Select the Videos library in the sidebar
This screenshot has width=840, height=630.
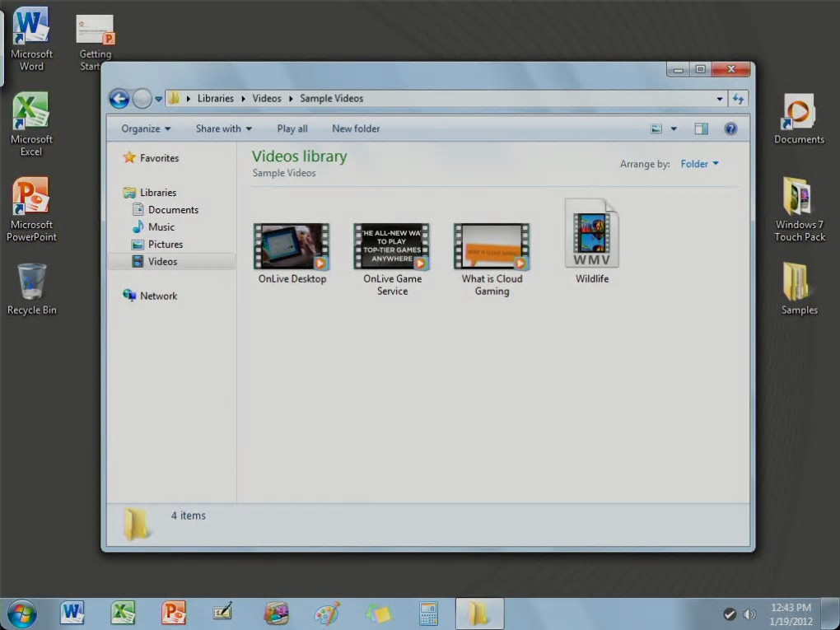162,261
